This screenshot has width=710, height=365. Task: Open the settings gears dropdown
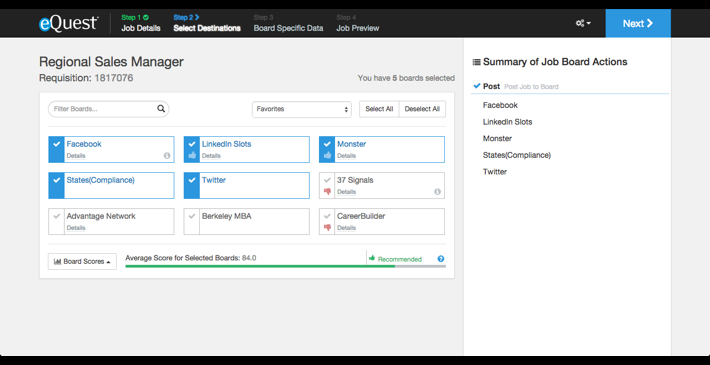pos(583,23)
